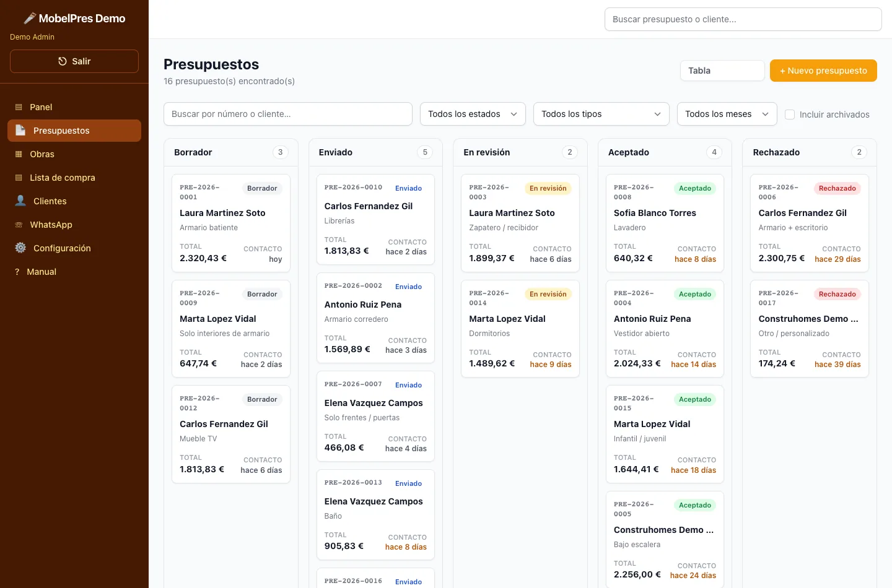
Task: Click the Manual question mark icon
Action: point(17,272)
